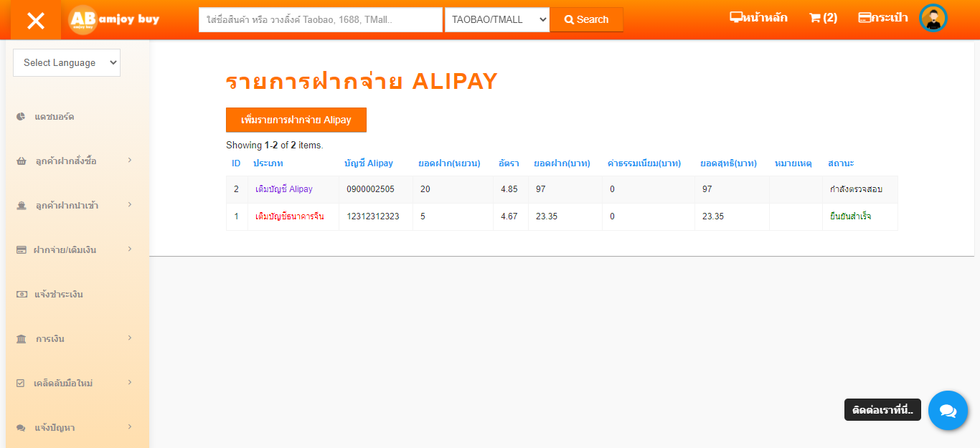
Task: Open การเงิน menu item
Action: point(50,339)
